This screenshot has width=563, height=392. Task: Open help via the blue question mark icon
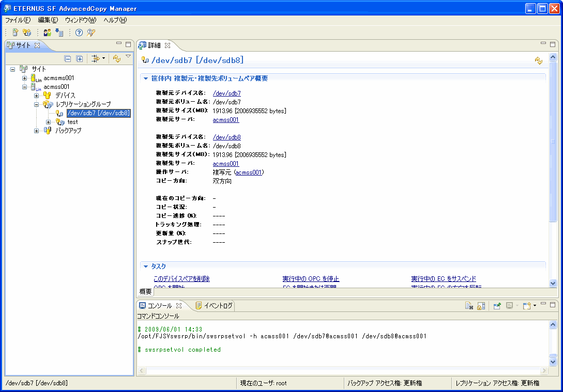79,33
